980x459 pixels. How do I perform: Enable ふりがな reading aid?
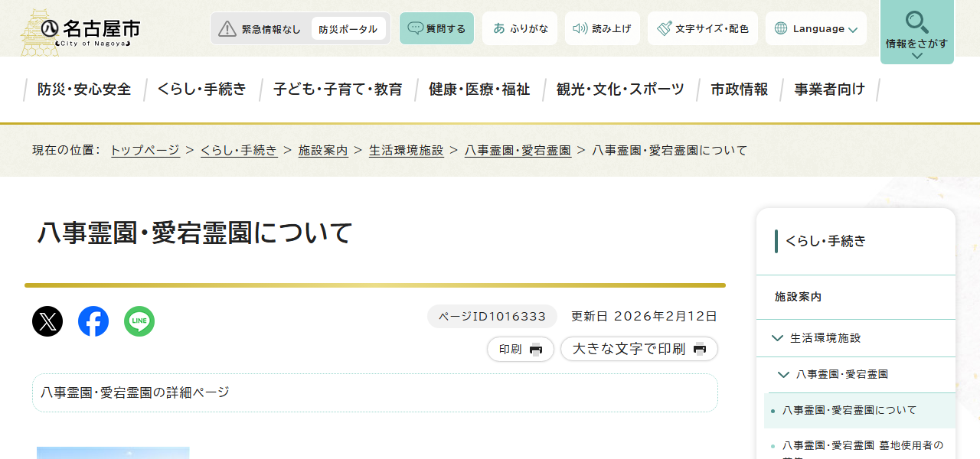[520, 28]
